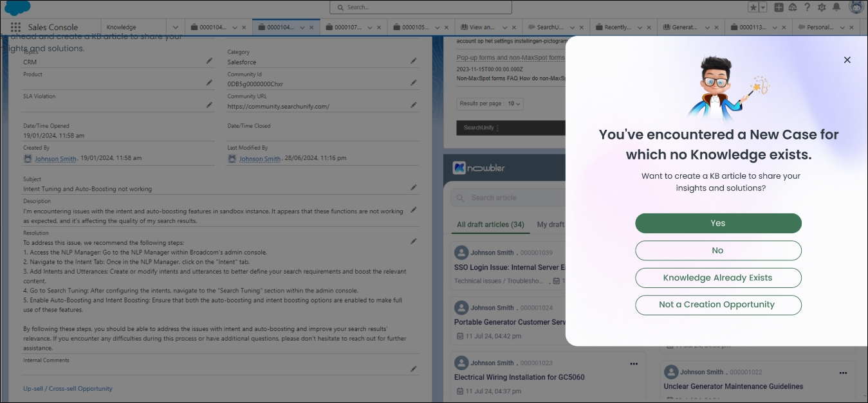Open Unclear Generator Maintenance Guidelines article
868x403 pixels.
point(734,386)
